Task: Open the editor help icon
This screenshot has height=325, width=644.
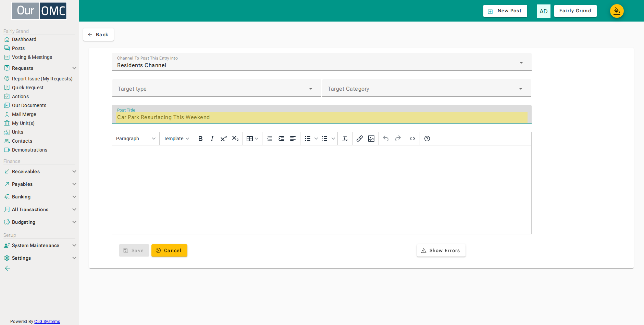Action: coord(427,139)
